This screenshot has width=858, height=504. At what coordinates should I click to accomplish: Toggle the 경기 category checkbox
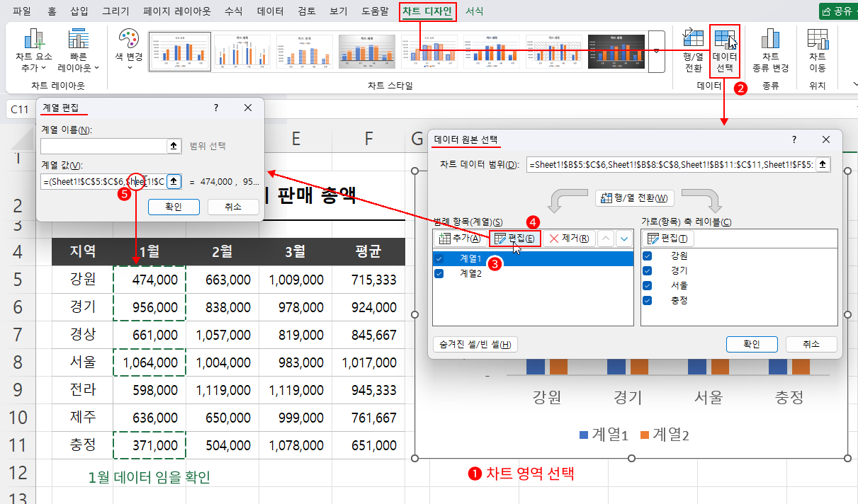[647, 270]
